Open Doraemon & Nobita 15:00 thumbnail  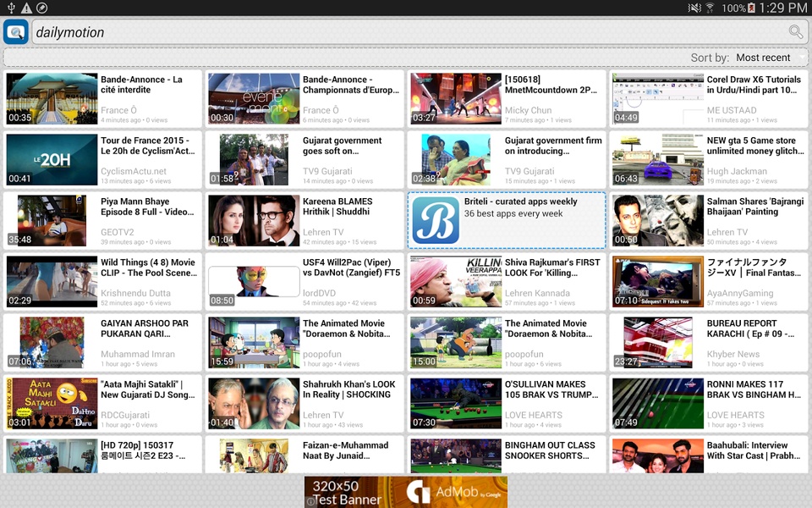click(x=456, y=342)
